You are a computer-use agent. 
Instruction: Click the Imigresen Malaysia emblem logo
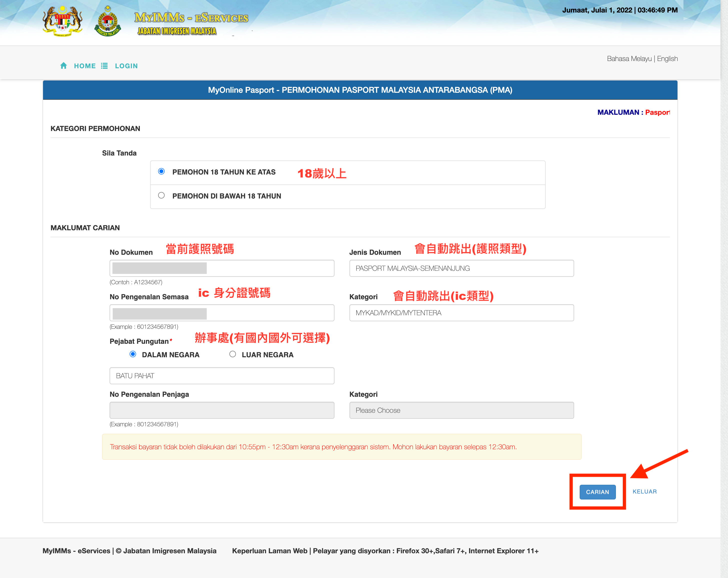[108, 21]
